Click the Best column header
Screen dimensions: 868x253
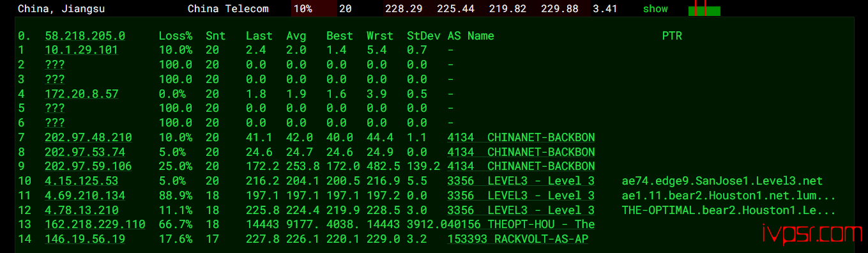(340, 36)
